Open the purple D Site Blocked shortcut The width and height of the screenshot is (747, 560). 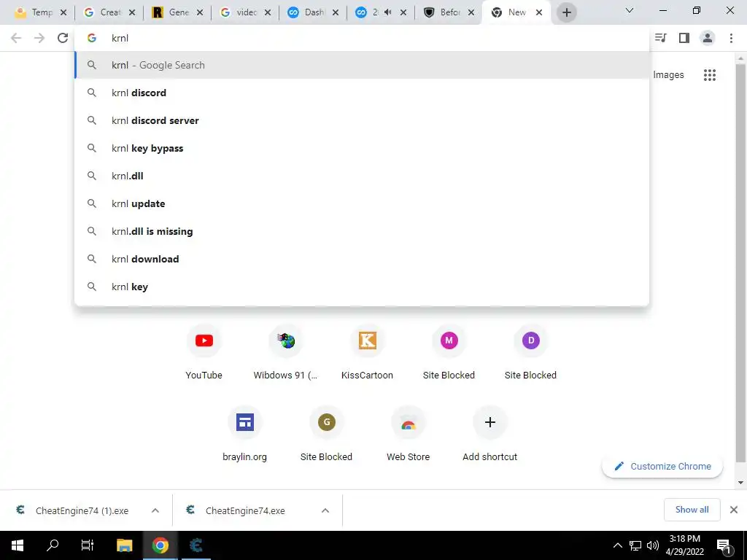(x=531, y=352)
